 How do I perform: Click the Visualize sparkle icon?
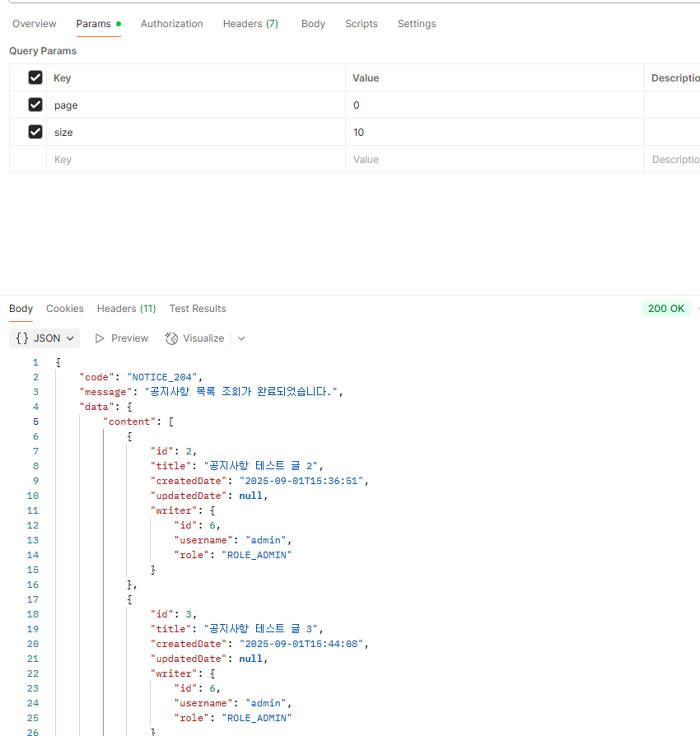pyautogui.click(x=171, y=338)
